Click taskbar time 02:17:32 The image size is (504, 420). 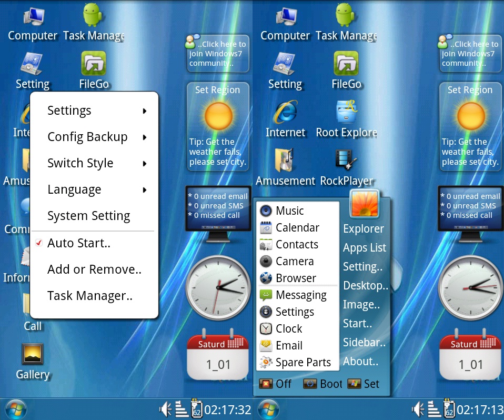228,409
